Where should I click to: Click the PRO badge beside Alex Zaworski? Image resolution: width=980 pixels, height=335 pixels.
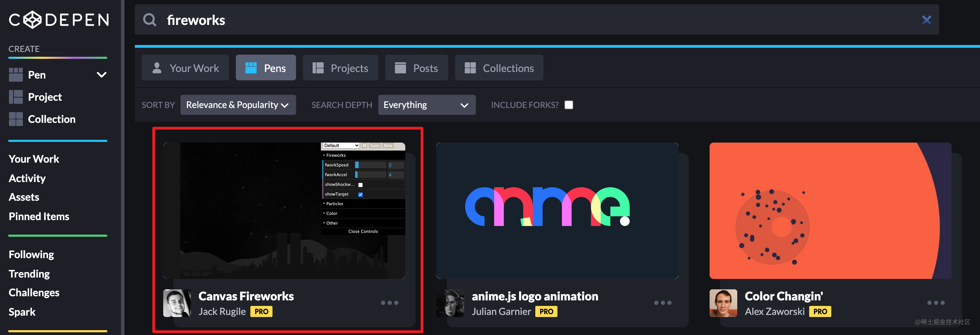tap(820, 311)
